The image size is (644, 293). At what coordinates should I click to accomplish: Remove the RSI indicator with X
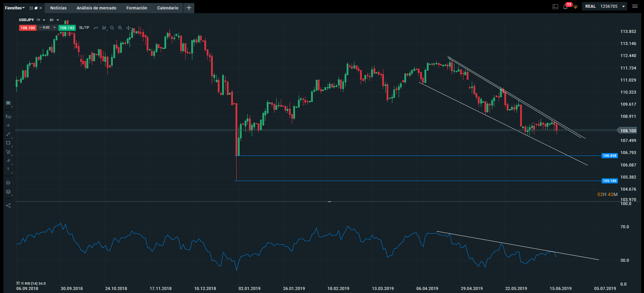[x=22, y=284]
